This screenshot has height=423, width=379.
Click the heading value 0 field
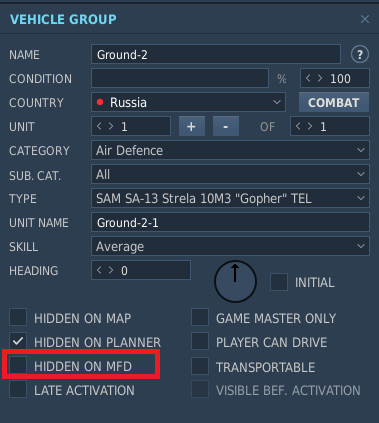coord(141,270)
